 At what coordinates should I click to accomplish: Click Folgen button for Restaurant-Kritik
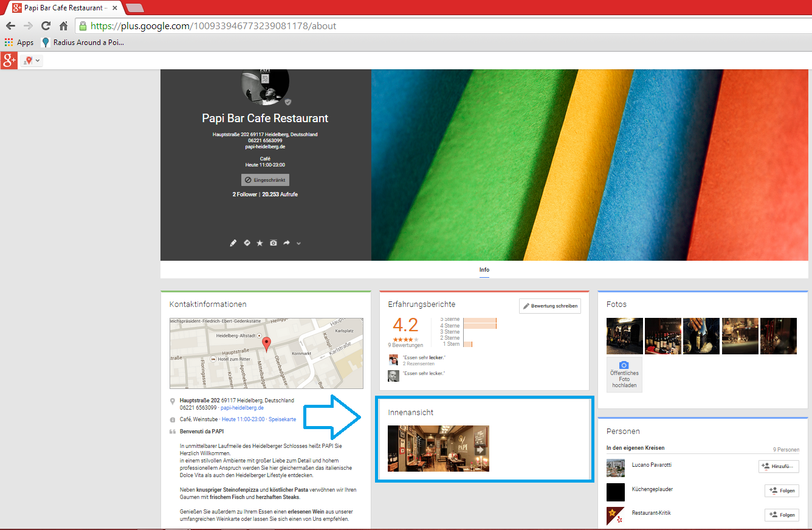click(x=782, y=515)
